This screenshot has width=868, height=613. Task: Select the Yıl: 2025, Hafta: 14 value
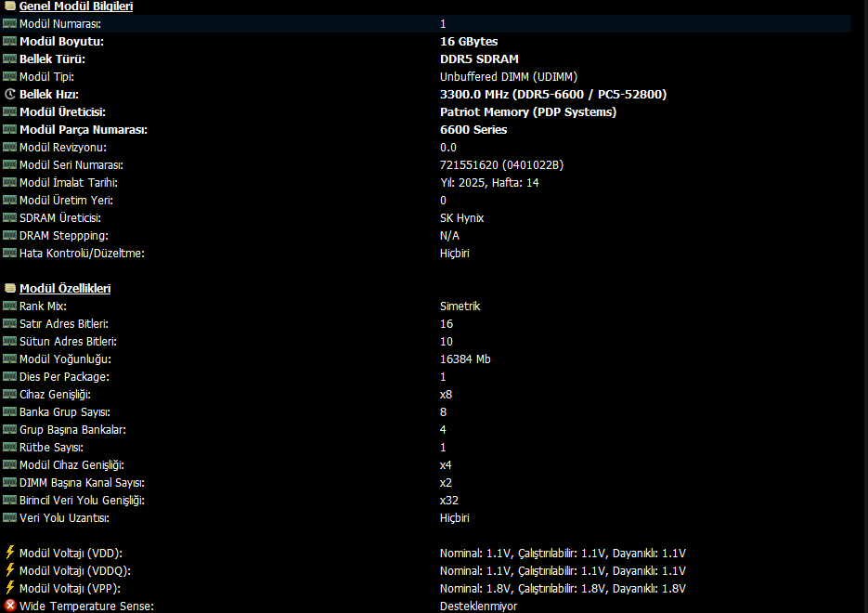pyautogui.click(x=489, y=183)
